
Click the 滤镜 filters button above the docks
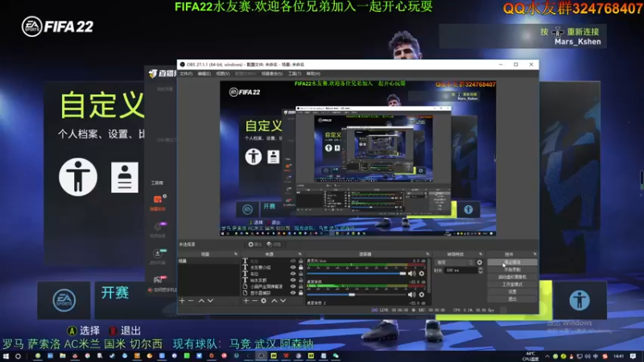274,245
